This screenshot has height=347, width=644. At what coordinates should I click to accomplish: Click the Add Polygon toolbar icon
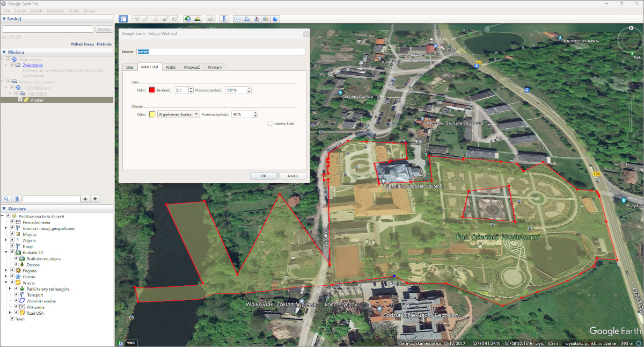(x=147, y=19)
